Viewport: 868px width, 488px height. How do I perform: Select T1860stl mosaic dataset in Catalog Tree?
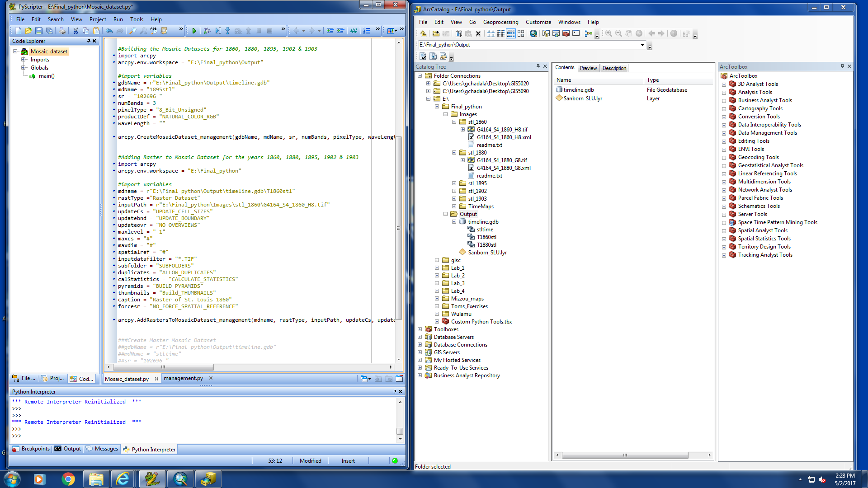tap(486, 237)
